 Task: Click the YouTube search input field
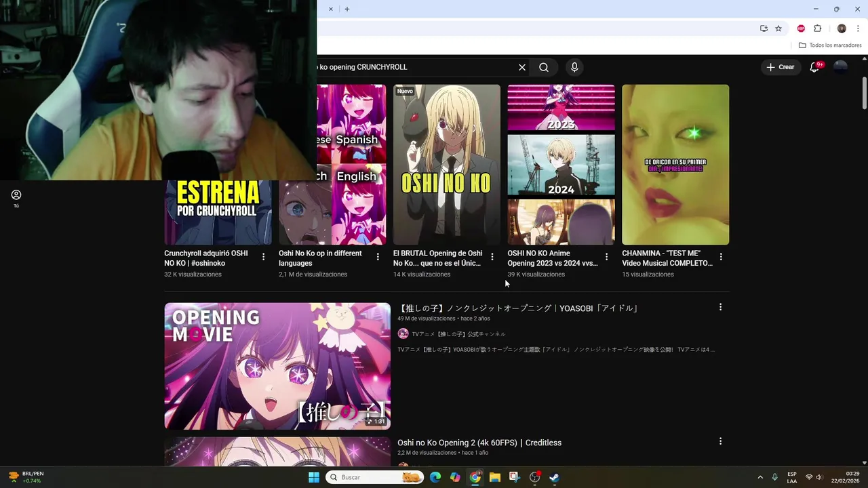point(414,67)
